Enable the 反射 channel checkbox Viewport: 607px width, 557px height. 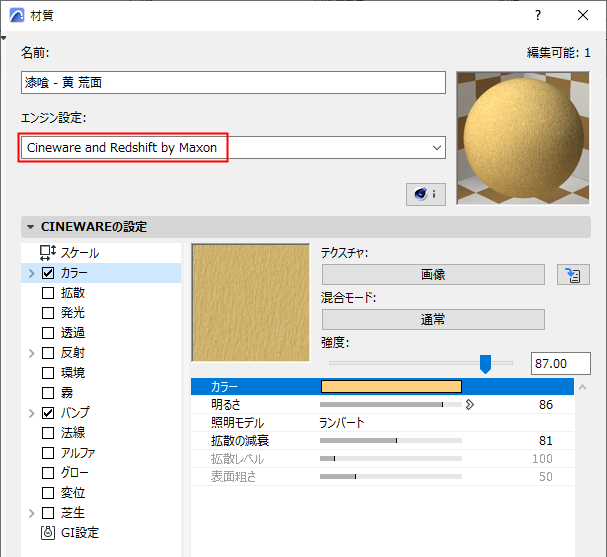(48, 353)
